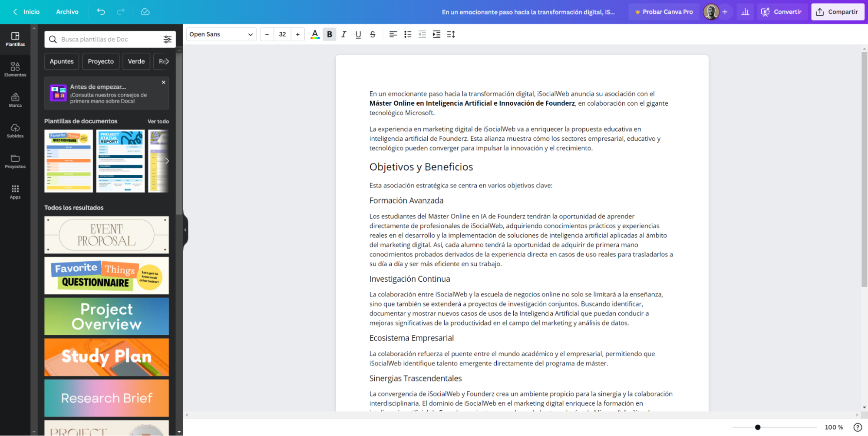Apply strikethrough formatting

coord(373,34)
